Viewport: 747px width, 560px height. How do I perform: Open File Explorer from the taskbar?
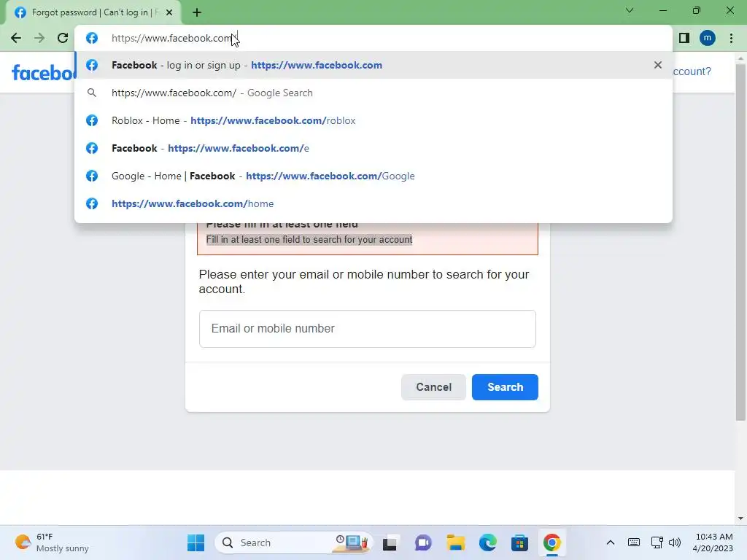455,542
